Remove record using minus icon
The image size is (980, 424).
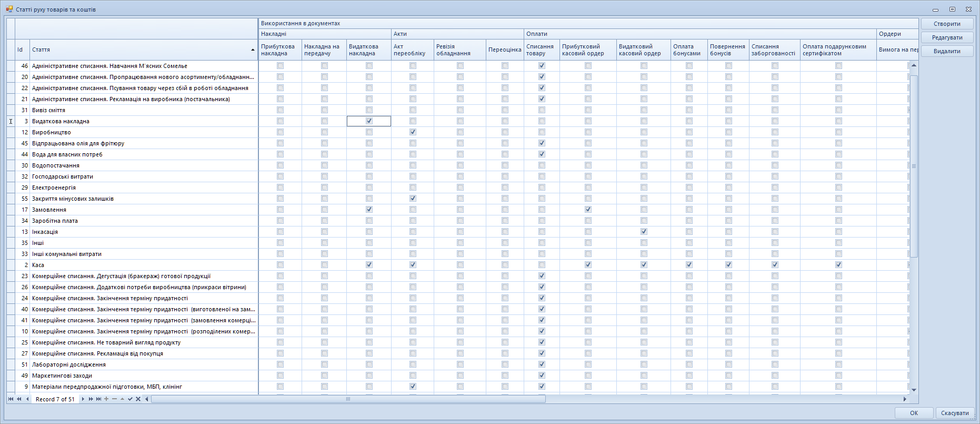[x=114, y=399]
